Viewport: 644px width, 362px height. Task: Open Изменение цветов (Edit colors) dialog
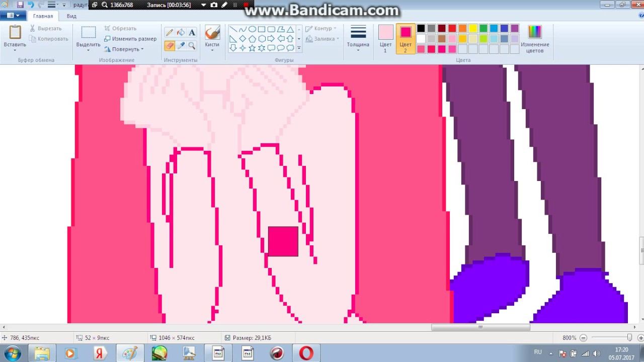click(535, 39)
